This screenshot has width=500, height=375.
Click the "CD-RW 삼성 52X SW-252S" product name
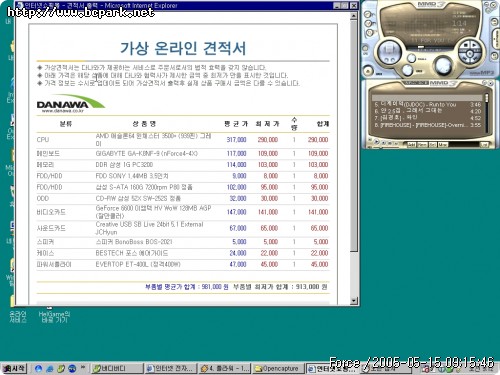tap(138, 198)
